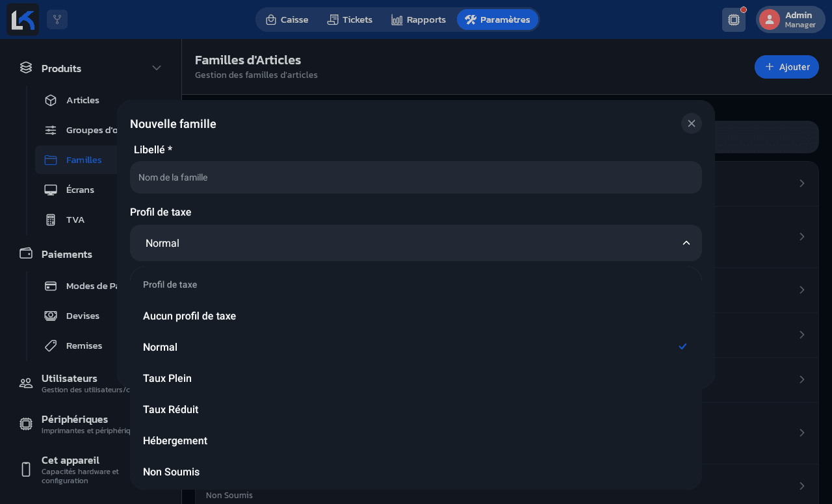Open Remises tag icon

tap(51, 346)
